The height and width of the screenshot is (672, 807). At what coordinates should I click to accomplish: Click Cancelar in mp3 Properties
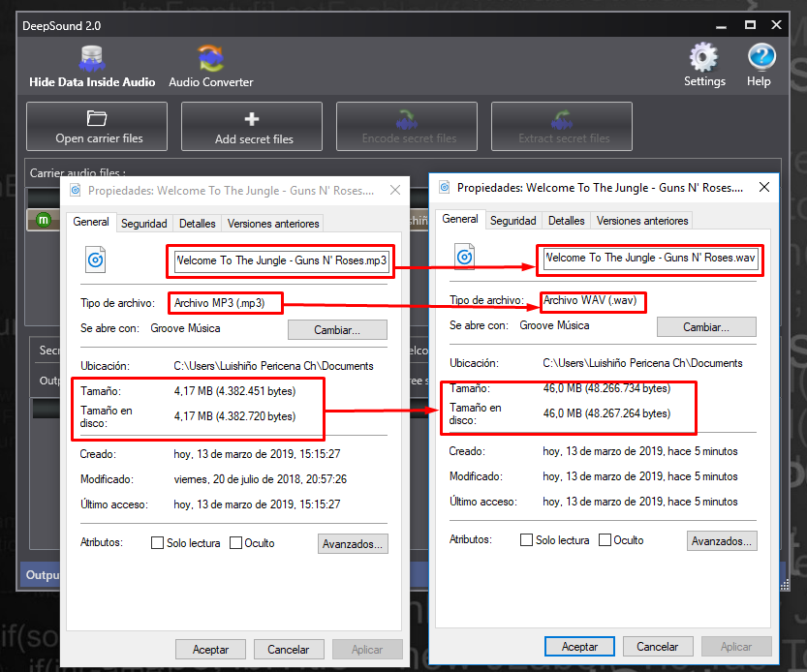pos(289,650)
